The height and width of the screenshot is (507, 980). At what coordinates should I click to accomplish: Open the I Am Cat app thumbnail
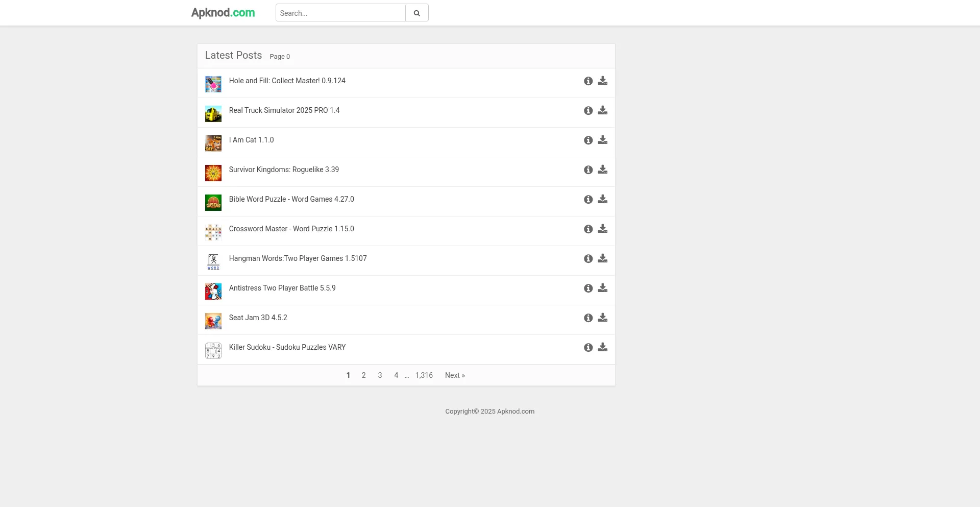click(213, 143)
